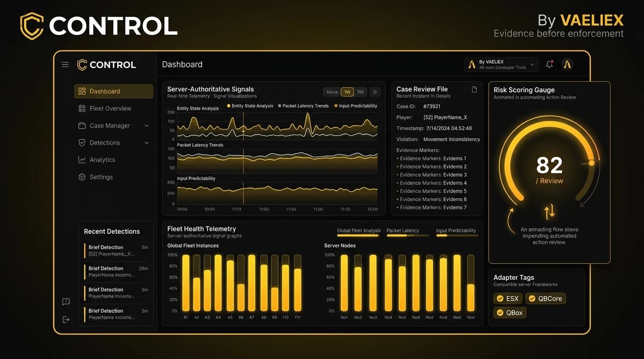Click the Detections shield icon

pyautogui.click(x=82, y=143)
